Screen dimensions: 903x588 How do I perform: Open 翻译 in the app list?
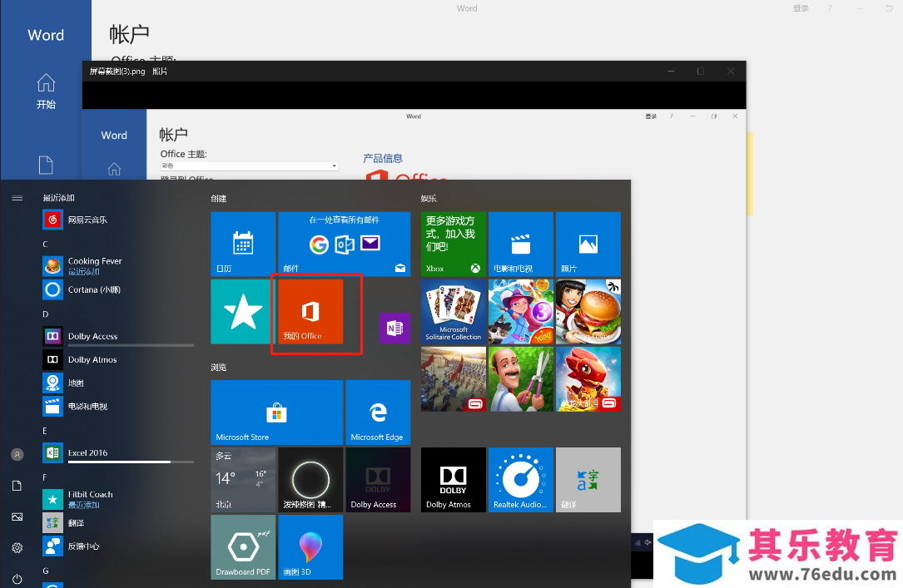click(118, 523)
